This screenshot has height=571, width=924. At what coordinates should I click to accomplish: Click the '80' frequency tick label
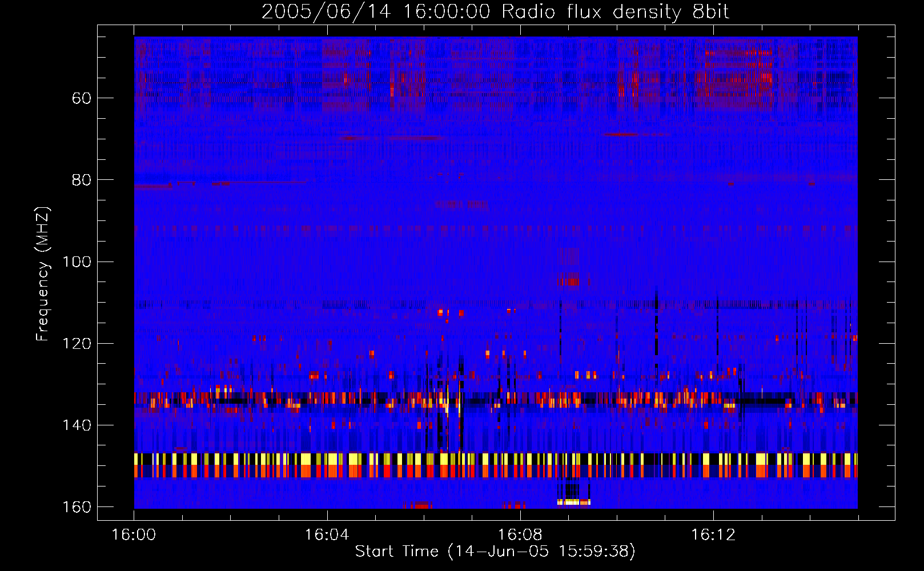82,180
